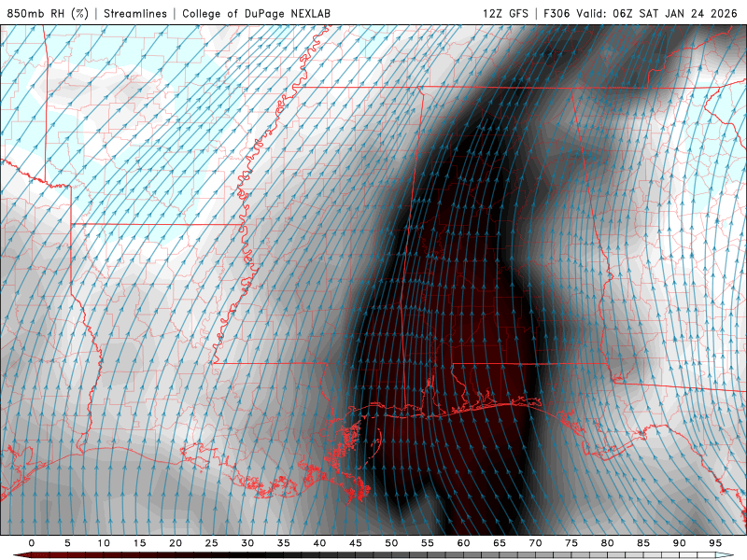Click the colorbar label "40"
Viewport: 747px width, 560px height.
[x=319, y=543]
